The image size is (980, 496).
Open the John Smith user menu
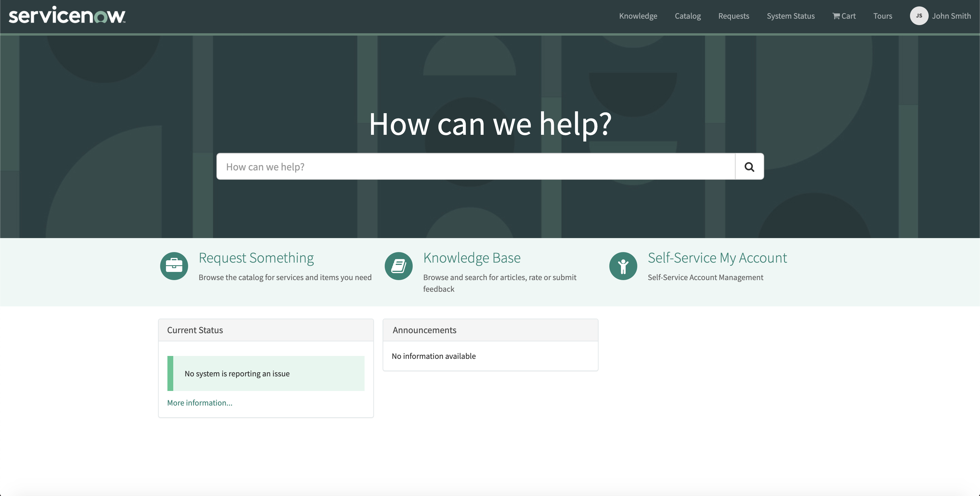pyautogui.click(x=951, y=16)
